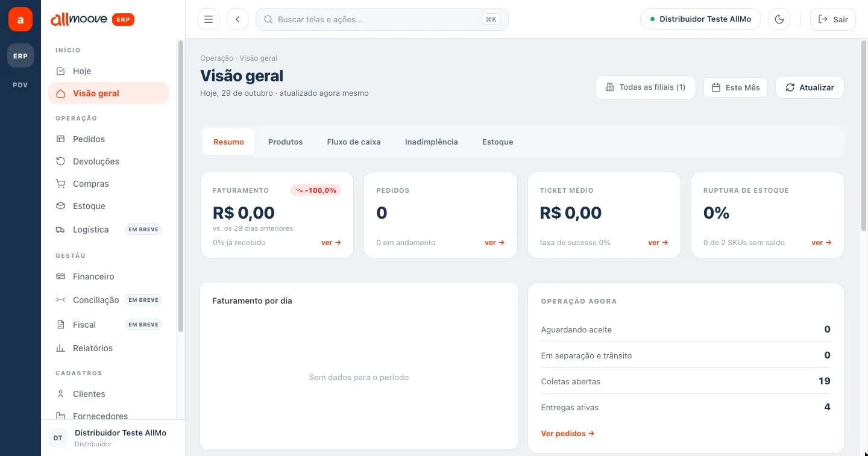The image size is (868, 456).
Task: Switch to the ERP module in the rail
Action: (20, 55)
